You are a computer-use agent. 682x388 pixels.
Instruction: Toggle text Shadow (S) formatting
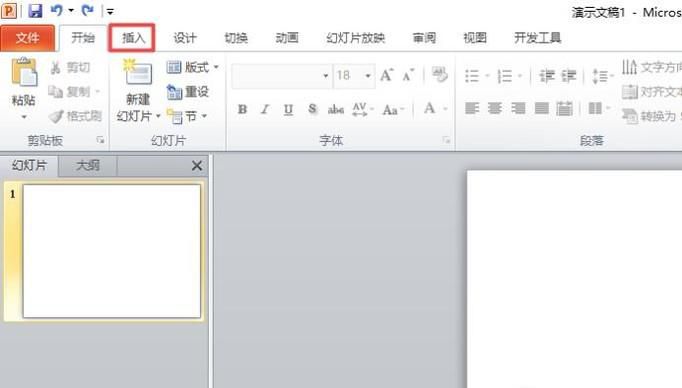pos(312,109)
